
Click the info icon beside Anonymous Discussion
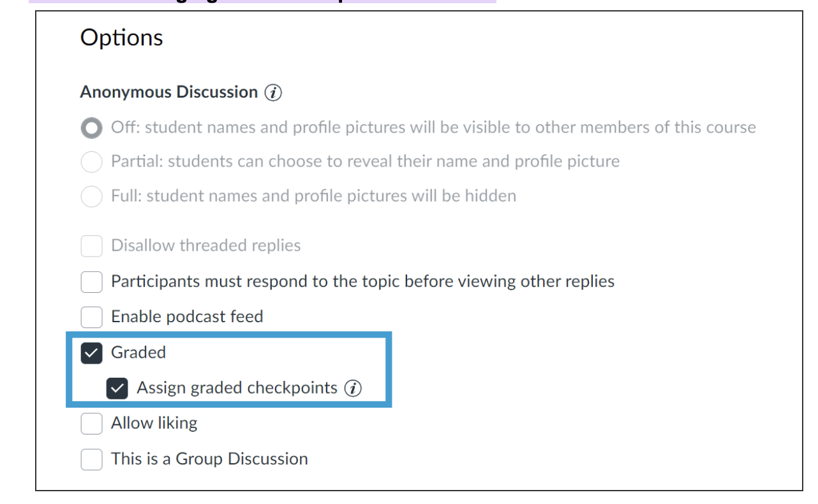273,93
